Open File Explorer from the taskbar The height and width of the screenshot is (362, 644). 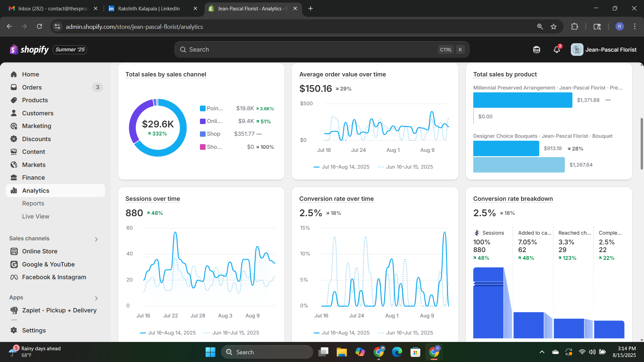pyautogui.click(x=341, y=352)
